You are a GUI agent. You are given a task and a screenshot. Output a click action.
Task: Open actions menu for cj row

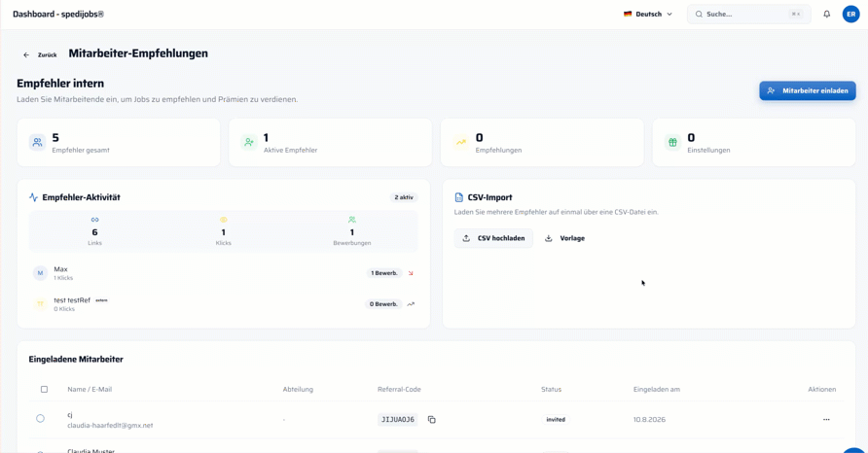(x=826, y=419)
